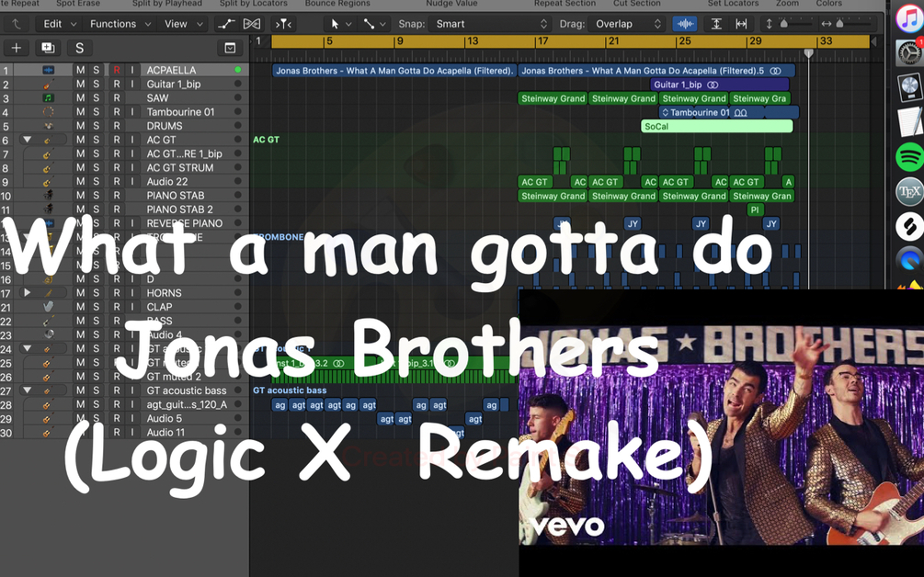Expand the HORNS track stack
This screenshot has height=577, width=924.
click(x=27, y=292)
